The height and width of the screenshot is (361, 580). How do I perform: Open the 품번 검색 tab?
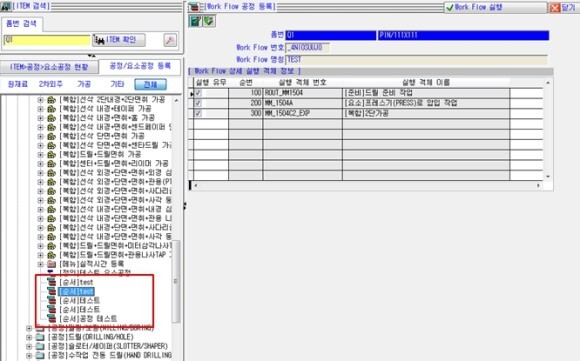tap(21, 24)
